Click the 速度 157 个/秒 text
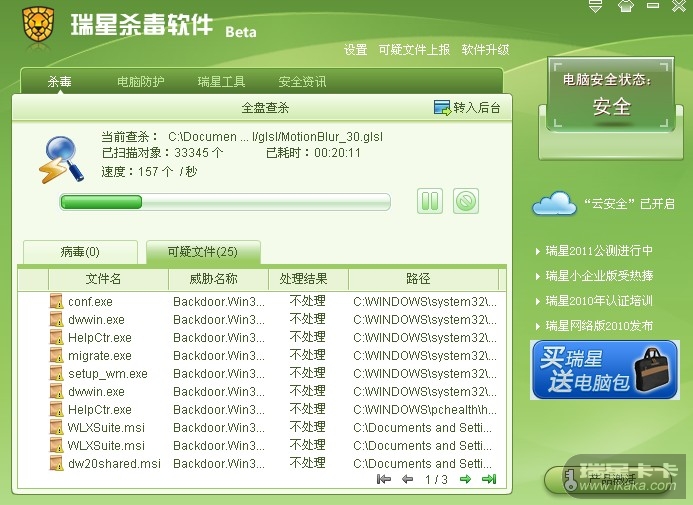 click(x=149, y=171)
